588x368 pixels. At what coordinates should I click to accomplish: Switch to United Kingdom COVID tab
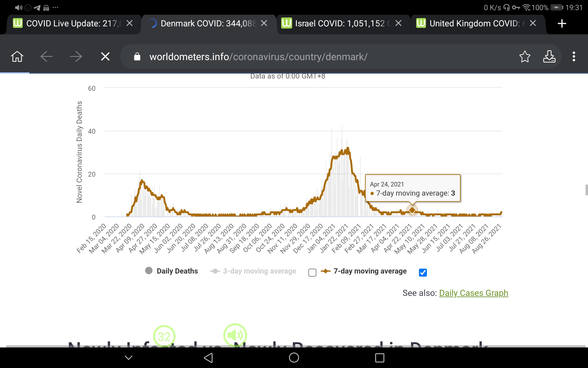pyautogui.click(x=474, y=23)
